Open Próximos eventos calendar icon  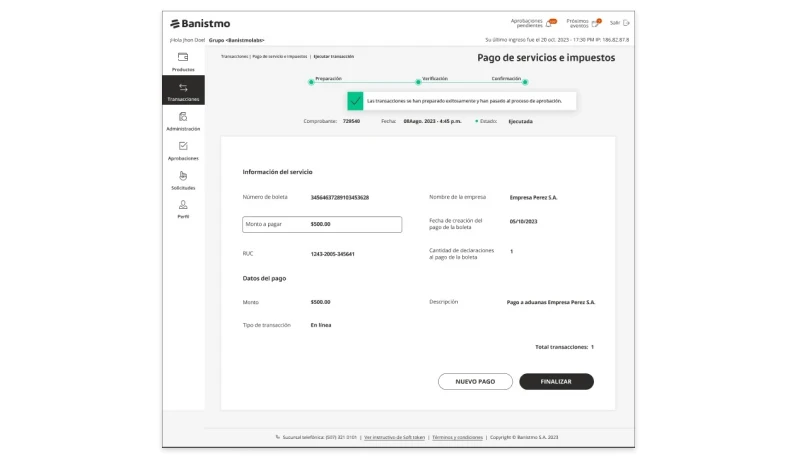595,23
